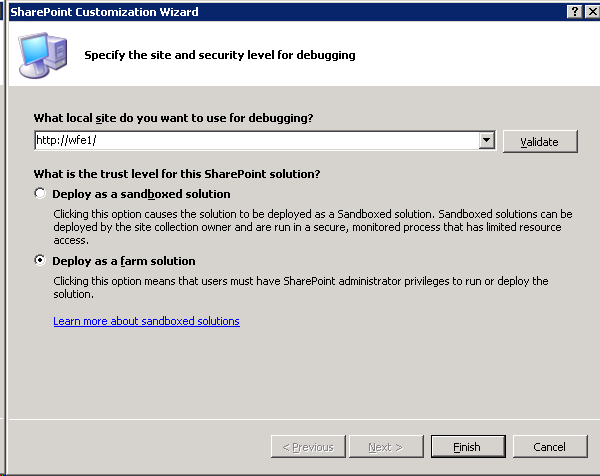
Task: Click the sandboxed solution label text
Action: tap(141, 194)
